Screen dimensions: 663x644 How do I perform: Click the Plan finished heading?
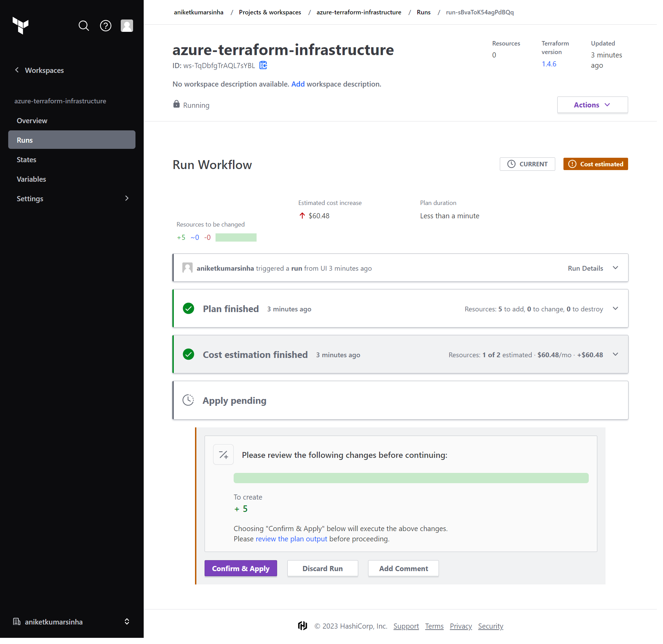231,309
